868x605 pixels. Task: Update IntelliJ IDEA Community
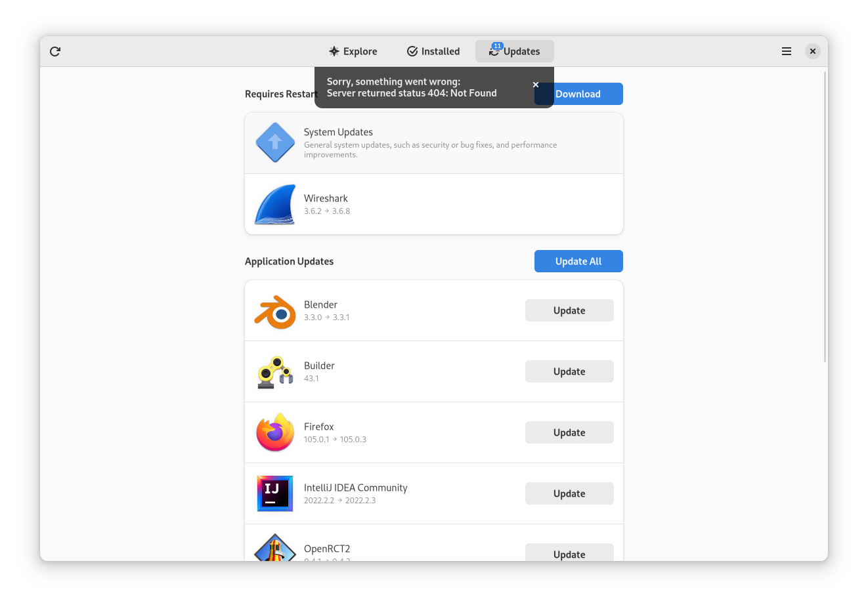tap(569, 493)
